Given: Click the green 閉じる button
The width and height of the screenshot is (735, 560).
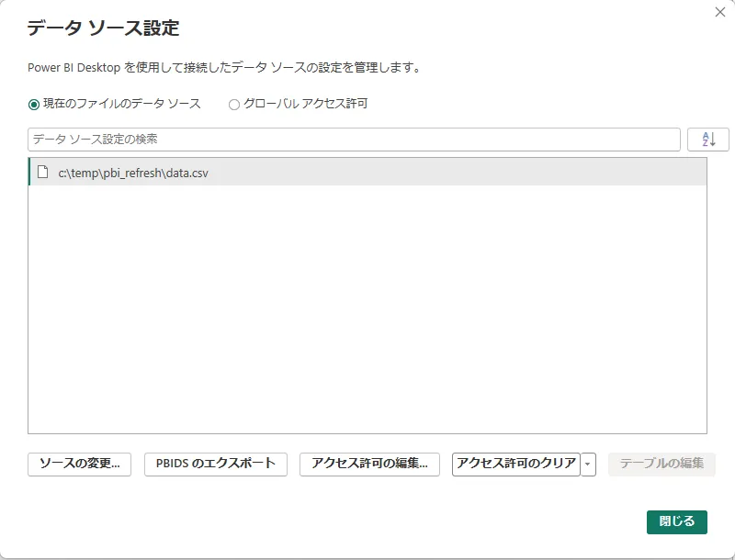Looking at the screenshot, I should (677, 522).
